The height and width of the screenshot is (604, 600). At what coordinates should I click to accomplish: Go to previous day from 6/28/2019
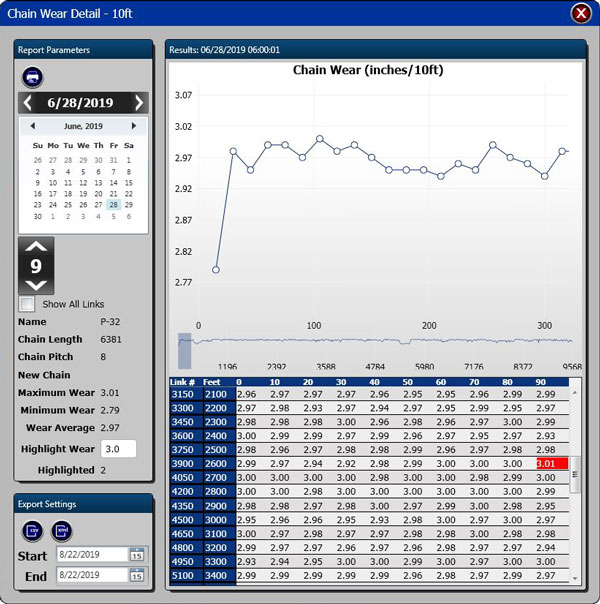28,103
